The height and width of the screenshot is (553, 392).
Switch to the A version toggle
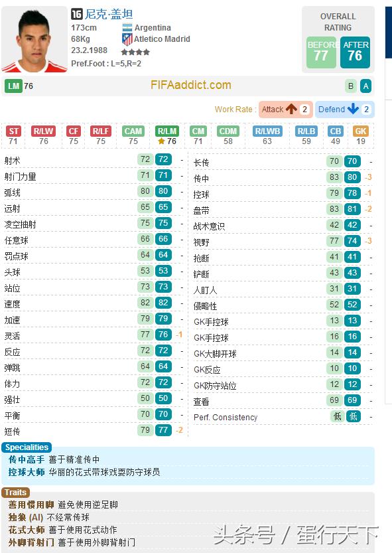366,86
